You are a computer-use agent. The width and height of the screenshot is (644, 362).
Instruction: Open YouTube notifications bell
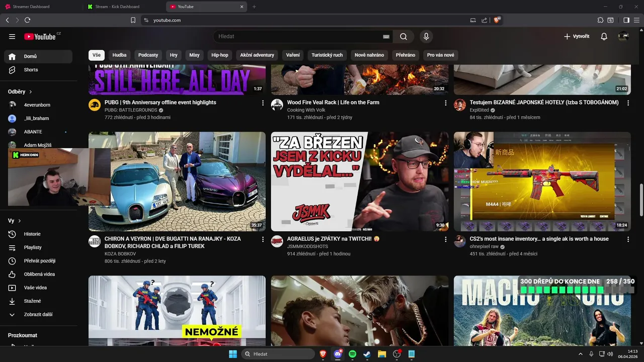pyautogui.click(x=604, y=36)
